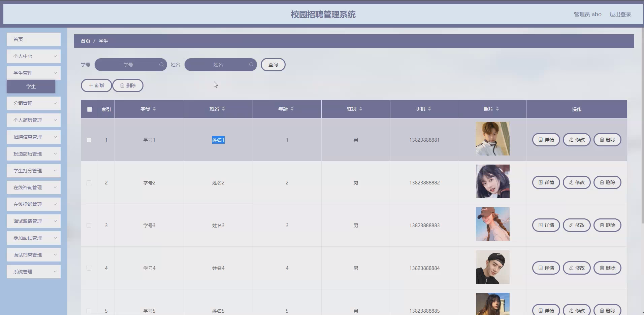Open 详情 for 姓名3
644x315 pixels.
point(546,225)
